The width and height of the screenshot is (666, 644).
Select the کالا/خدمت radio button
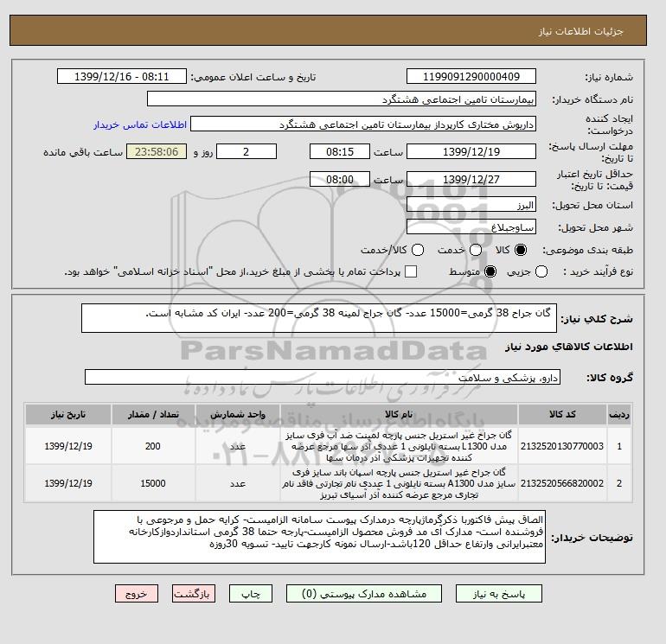(x=418, y=250)
